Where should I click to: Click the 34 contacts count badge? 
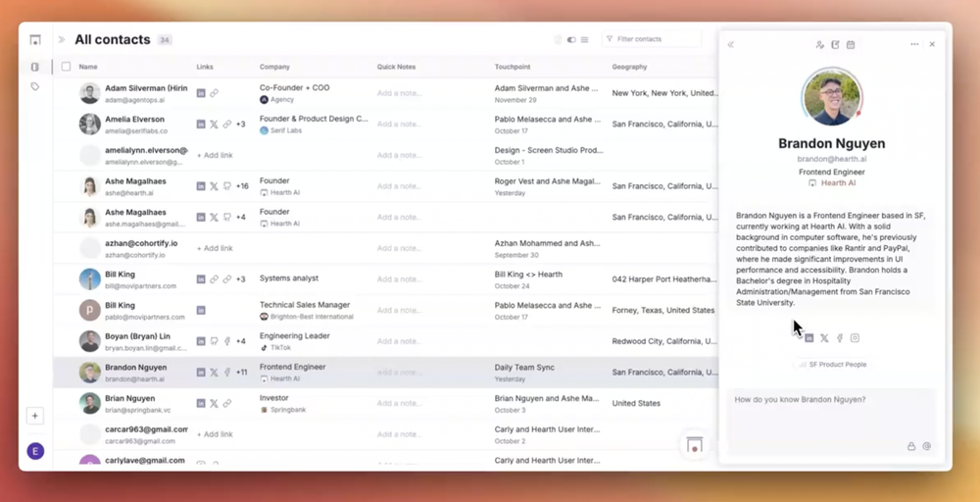click(165, 40)
